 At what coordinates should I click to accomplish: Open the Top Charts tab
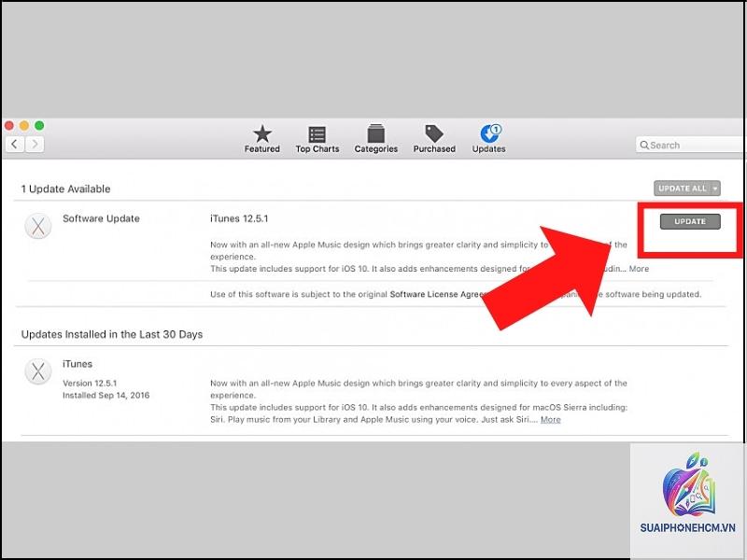click(317, 139)
